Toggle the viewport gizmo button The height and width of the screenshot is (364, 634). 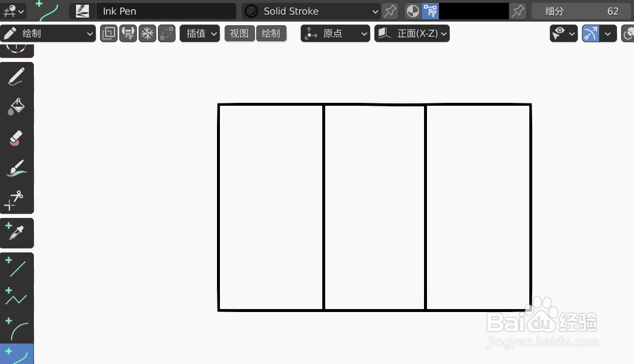point(590,33)
